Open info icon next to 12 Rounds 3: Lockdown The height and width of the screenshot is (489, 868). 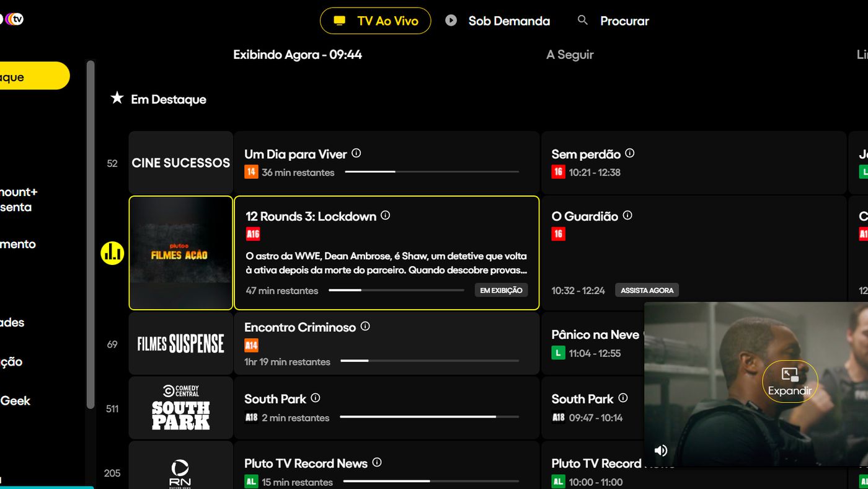tap(385, 215)
